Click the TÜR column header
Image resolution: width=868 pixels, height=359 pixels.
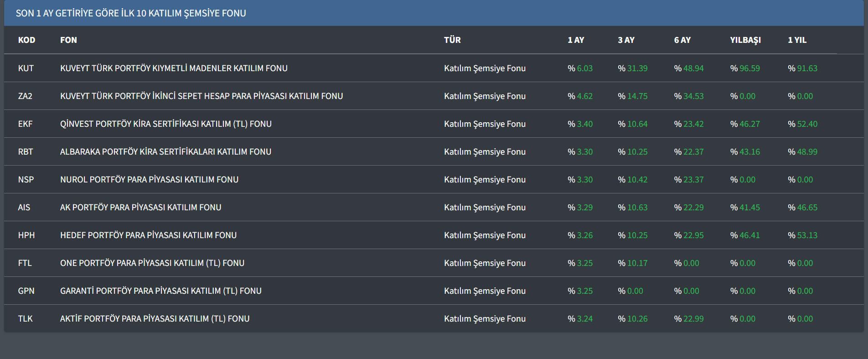452,40
